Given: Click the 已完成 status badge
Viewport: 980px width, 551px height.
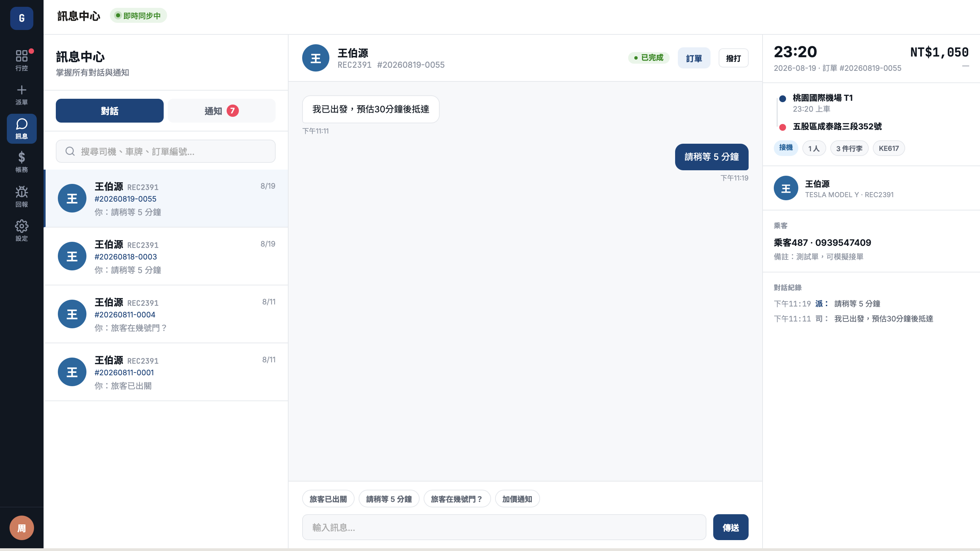Looking at the screenshot, I should point(649,58).
